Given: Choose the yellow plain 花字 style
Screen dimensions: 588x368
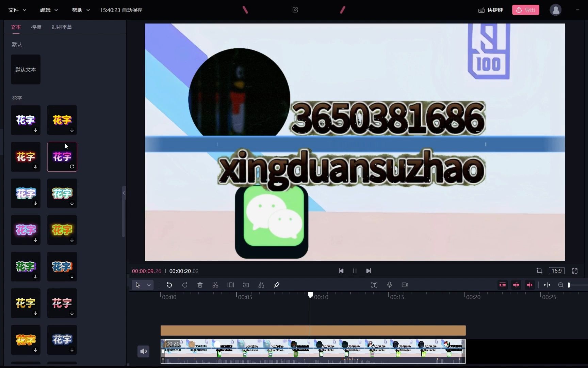Looking at the screenshot, I should (x=26, y=303).
